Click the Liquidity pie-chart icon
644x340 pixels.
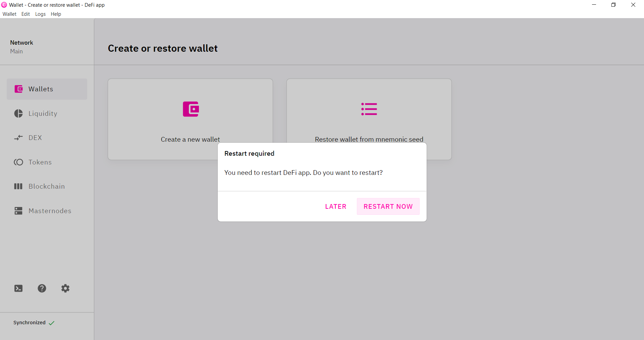click(x=18, y=113)
